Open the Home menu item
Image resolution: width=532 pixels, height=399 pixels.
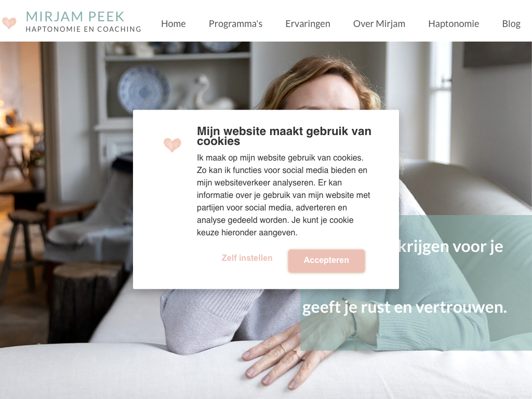174,24
